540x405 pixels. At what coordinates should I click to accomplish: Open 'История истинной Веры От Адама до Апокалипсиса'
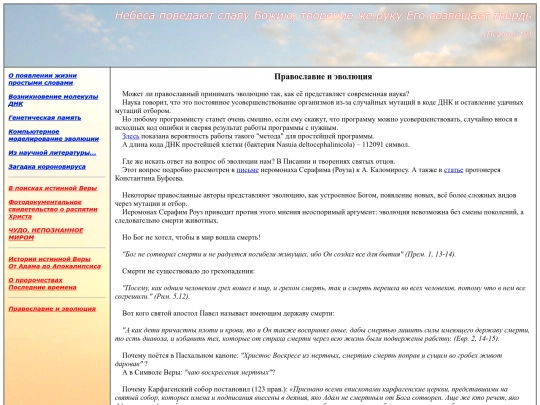click(x=54, y=263)
